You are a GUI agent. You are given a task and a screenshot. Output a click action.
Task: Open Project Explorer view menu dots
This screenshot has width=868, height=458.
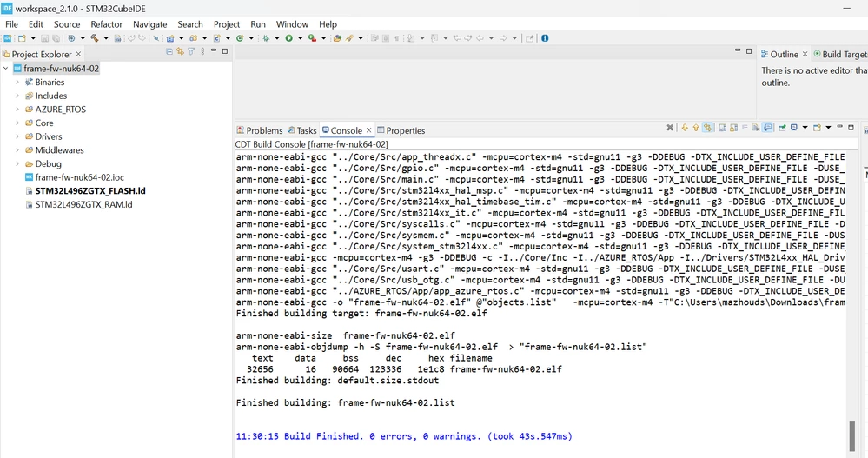[x=202, y=51]
